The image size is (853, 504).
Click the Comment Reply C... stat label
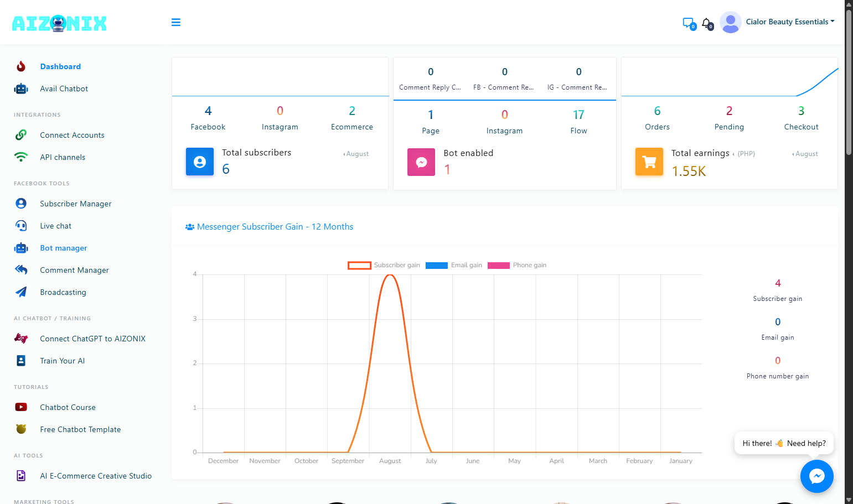point(430,87)
